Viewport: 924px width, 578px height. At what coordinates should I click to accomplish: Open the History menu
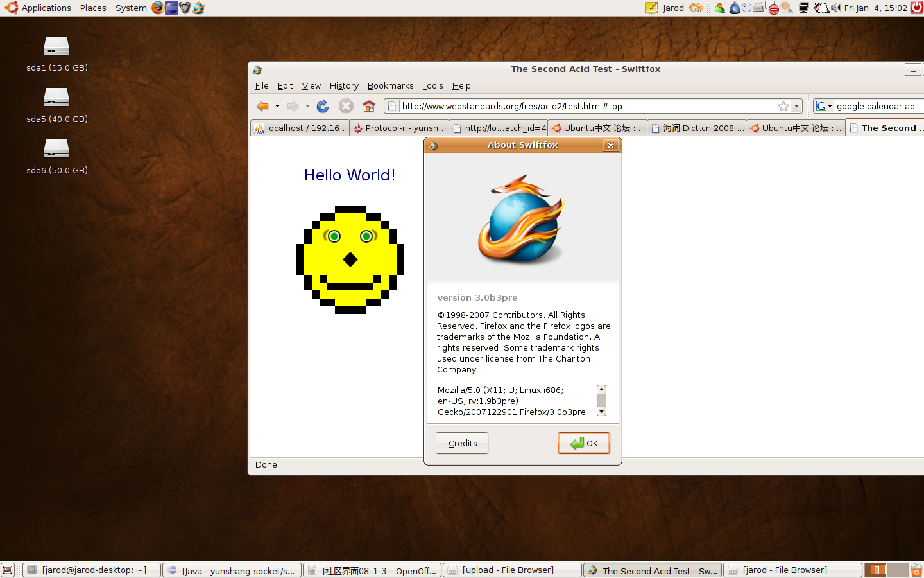(x=344, y=85)
